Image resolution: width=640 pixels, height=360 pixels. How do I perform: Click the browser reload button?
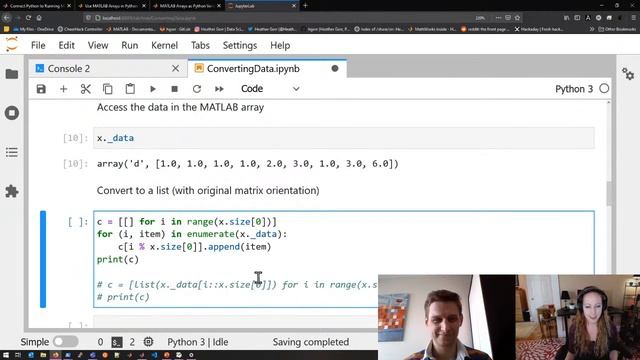point(28,18)
